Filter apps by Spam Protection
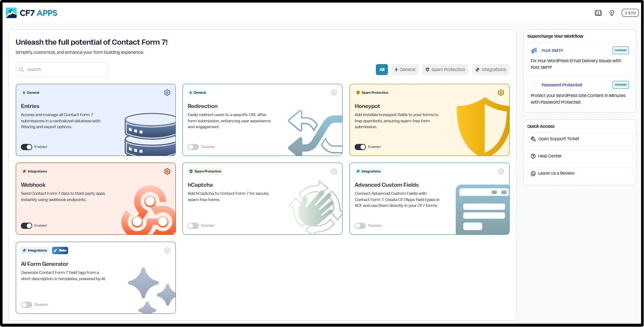This screenshot has height=327, width=644. click(x=445, y=70)
